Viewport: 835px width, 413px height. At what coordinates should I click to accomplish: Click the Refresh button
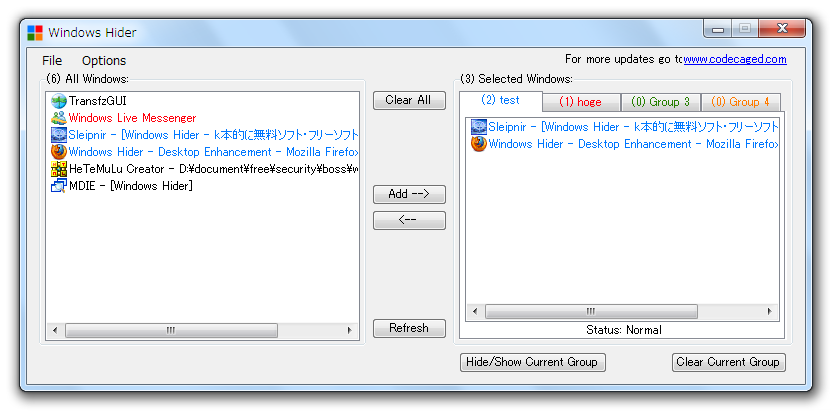409,328
